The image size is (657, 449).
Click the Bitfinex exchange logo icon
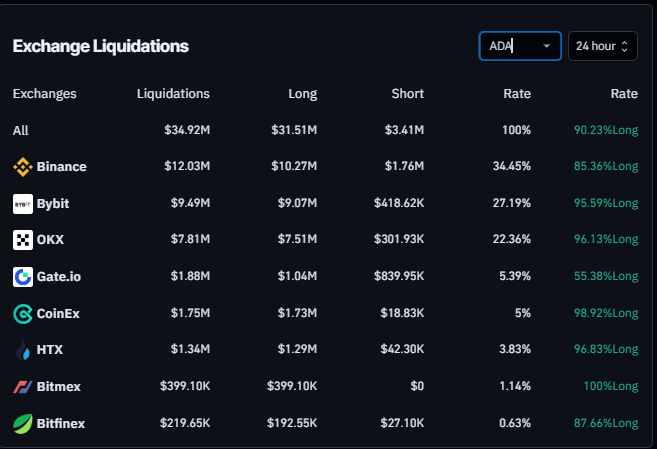pos(22,423)
